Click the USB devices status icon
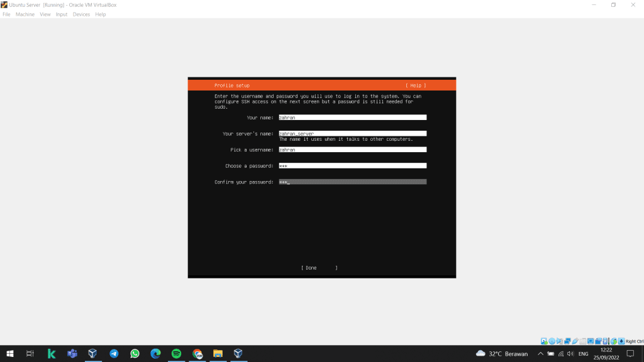 [x=575, y=341]
